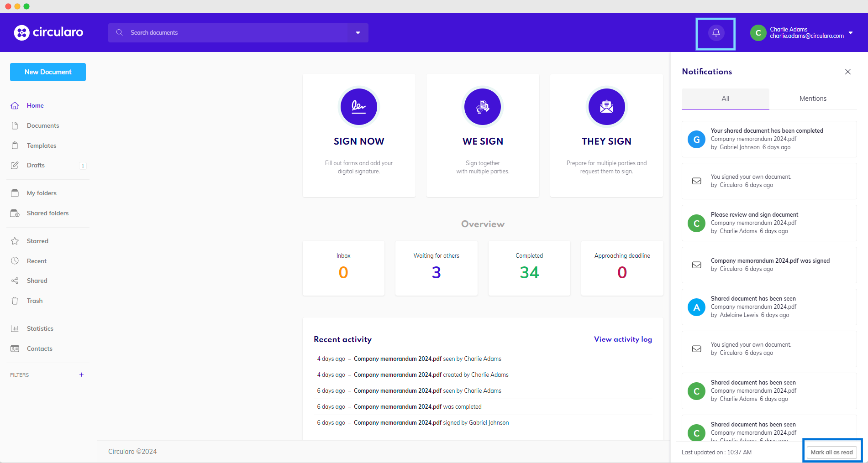Screen dimensions: 868x463
Task: Click the We Sign circular icon
Action: 483,107
